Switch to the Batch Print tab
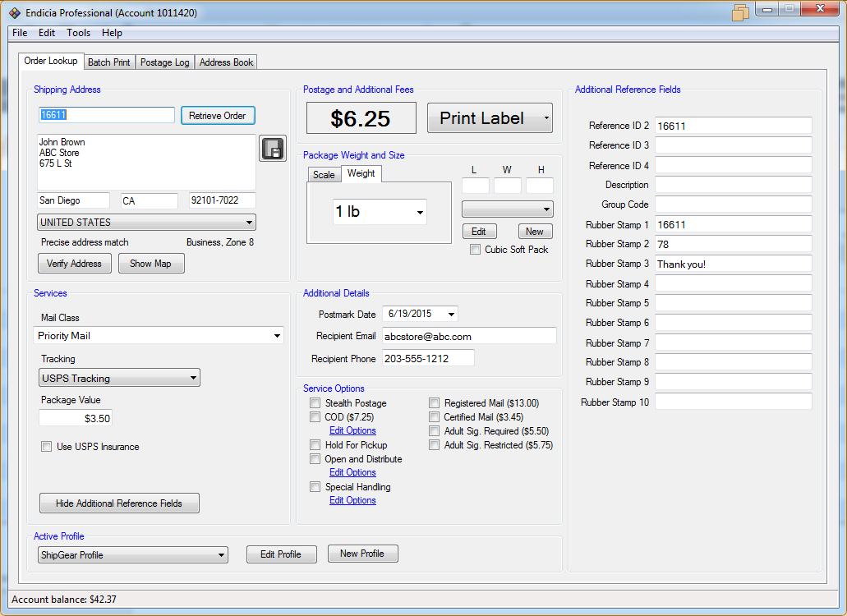 [109, 62]
